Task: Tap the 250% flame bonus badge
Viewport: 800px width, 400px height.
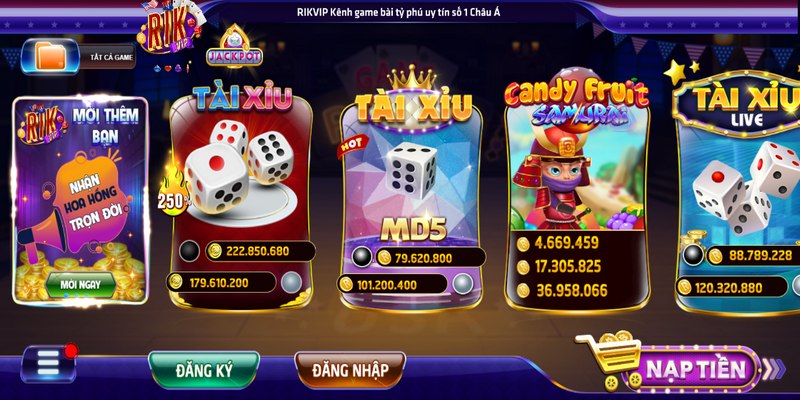Action: click(172, 193)
